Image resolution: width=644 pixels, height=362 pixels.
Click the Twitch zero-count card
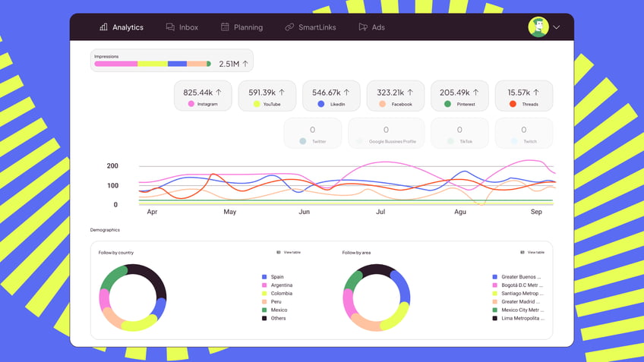pyautogui.click(x=524, y=134)
